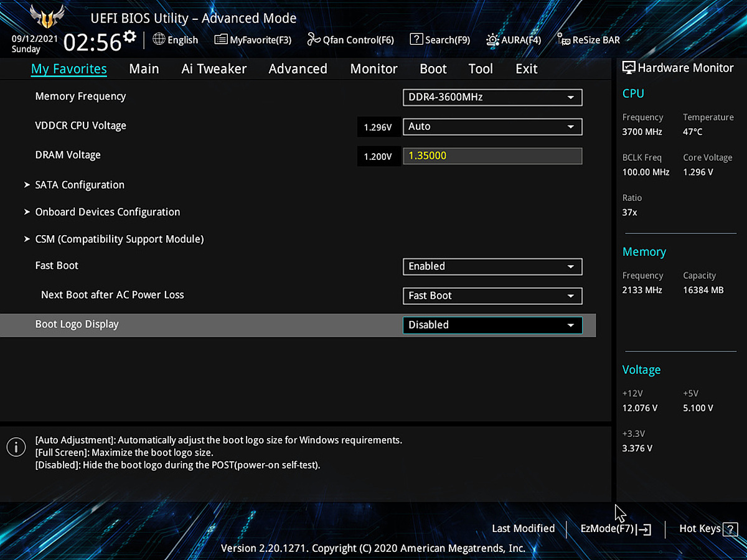The image size is (747, 560).
Task: Click the 1.296V current voltage value
Action: coord(378,127)
